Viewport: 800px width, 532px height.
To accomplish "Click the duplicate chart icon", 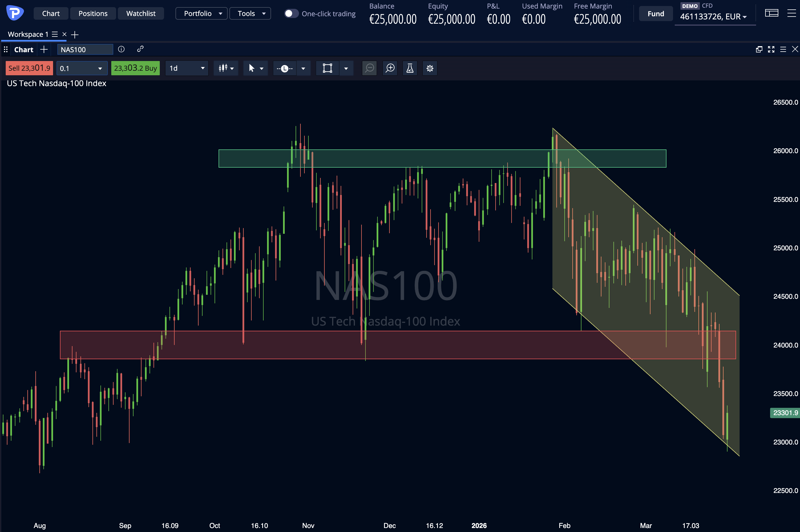I will [x=759, y=49].
